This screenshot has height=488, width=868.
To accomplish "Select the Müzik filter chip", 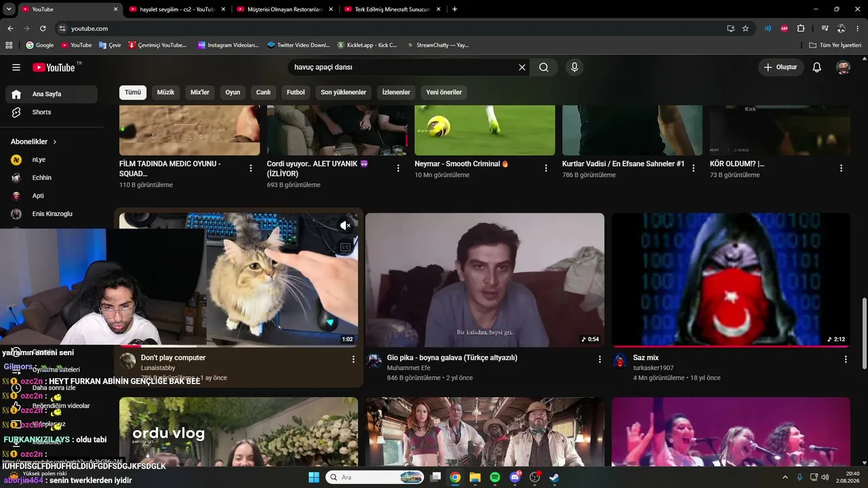I will click(165, 92).
